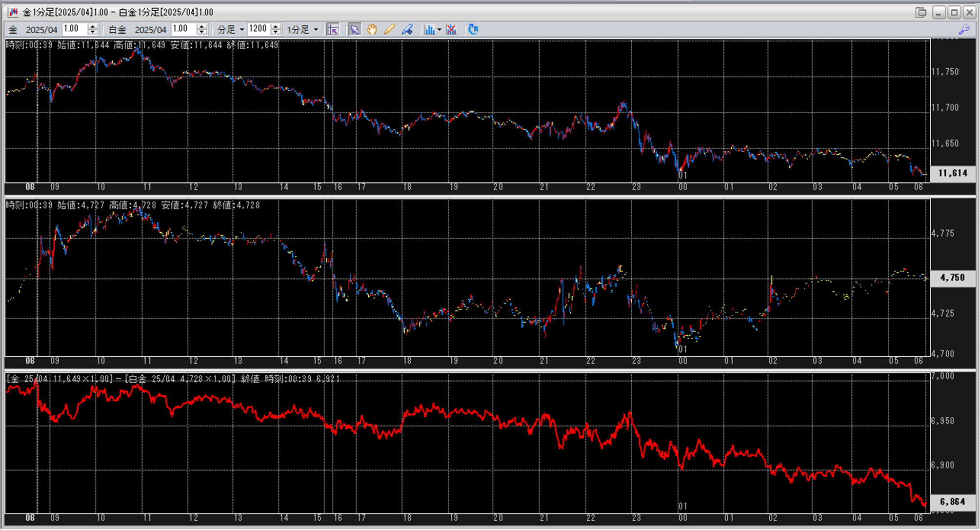Image resolution: width=980 pixels, height=530 pixels.
Task: Click the blue refresh reload icon
Action: coord(473,30)
